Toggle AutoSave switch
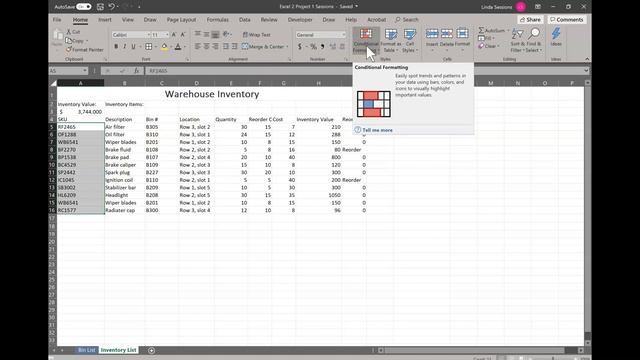The height and width of the screenshot is (360, 640). 84,7
